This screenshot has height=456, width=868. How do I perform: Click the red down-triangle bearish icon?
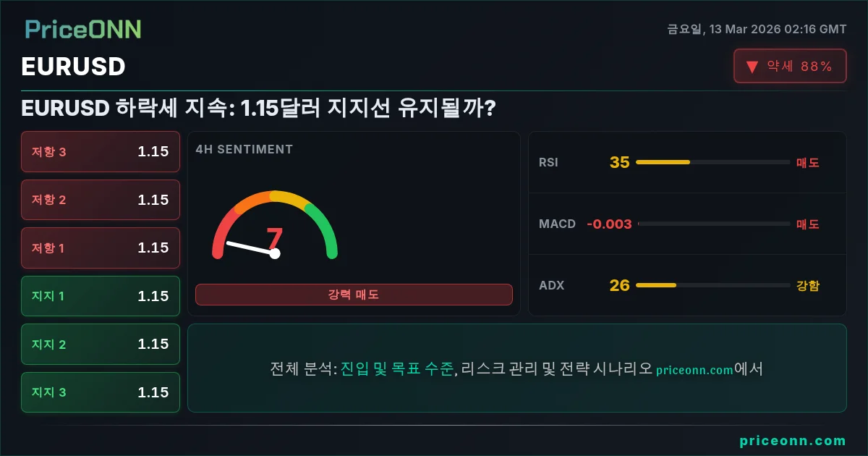tap(752, 67)
